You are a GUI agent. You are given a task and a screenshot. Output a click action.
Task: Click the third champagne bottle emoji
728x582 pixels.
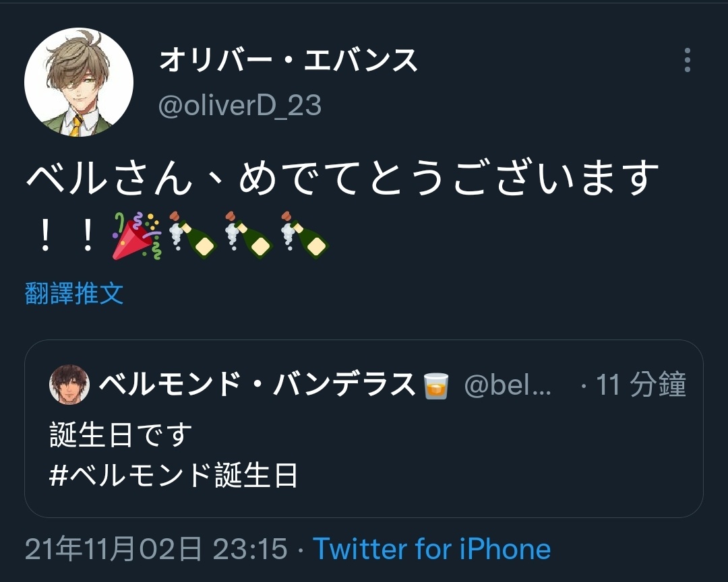click(305, 235)
